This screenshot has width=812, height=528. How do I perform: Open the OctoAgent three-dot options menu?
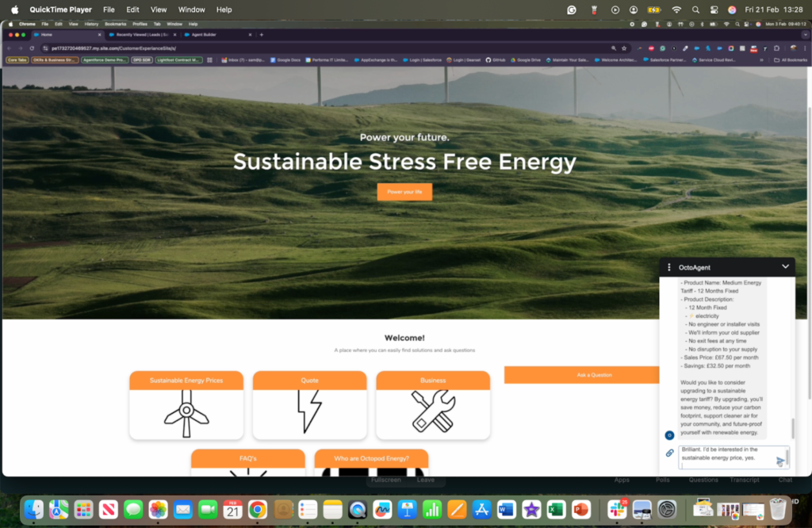pyautogui.click(x=669, y=268)
